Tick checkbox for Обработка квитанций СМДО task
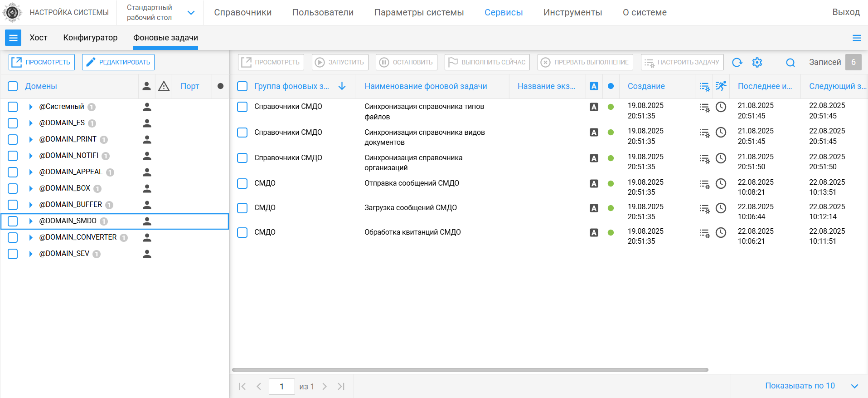Screen dimensions: 868x398 pos(242,233)
